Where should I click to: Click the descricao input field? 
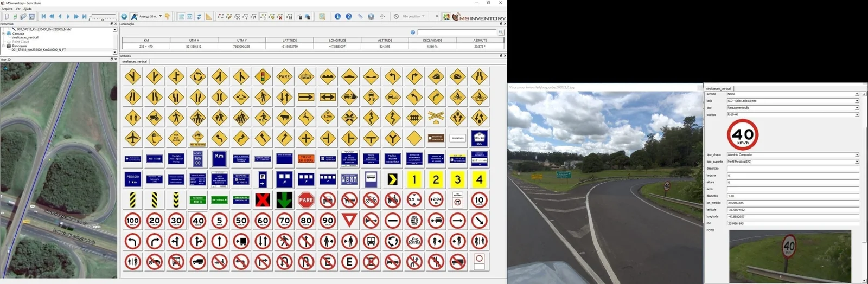[x=792, y=169]
